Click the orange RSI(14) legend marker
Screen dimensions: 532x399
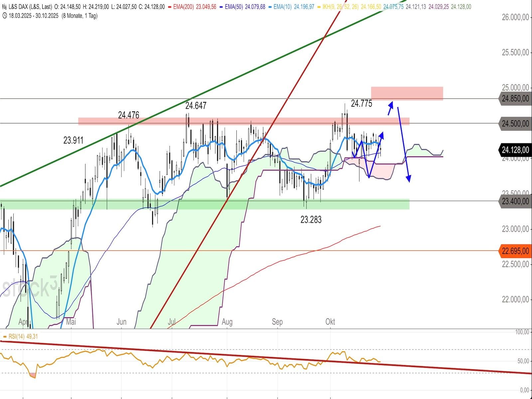click(x=5, y=336)
